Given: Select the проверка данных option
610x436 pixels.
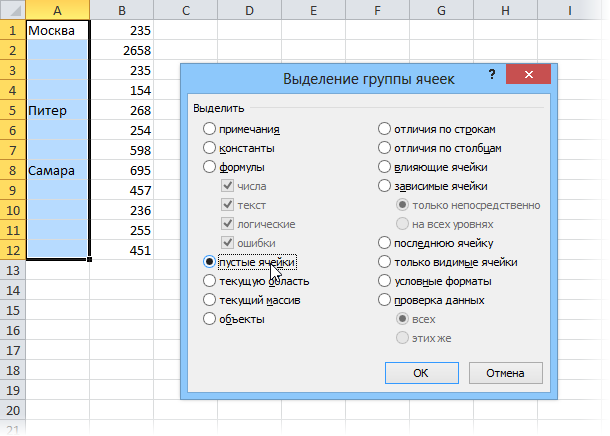Looking at the screenshot, I should coord(385,300).
